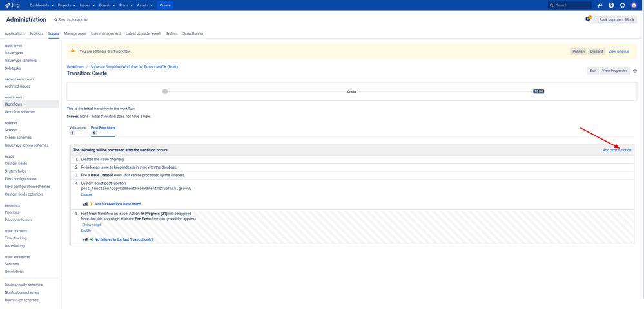644x309 pixels.
Task: Click Show script link
Action: (91, 225)
